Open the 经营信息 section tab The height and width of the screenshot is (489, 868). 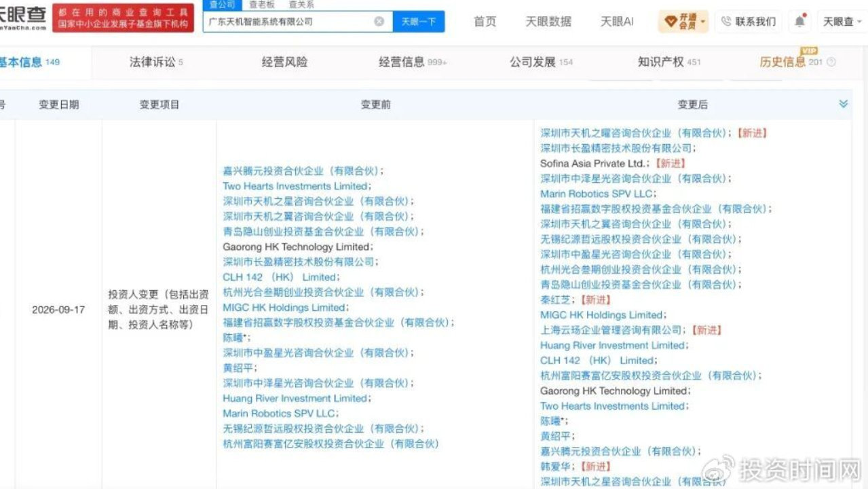point(413,62)
